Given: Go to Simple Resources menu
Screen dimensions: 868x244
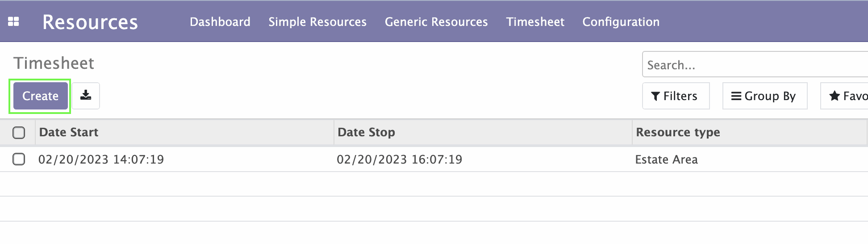Looking at the screenshot, I should 317,22.
